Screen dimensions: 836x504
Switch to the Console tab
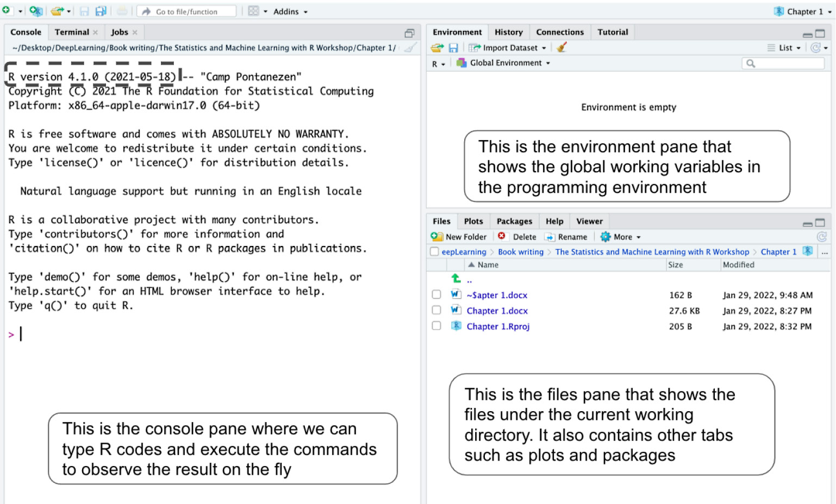click(x=26, y=32)
